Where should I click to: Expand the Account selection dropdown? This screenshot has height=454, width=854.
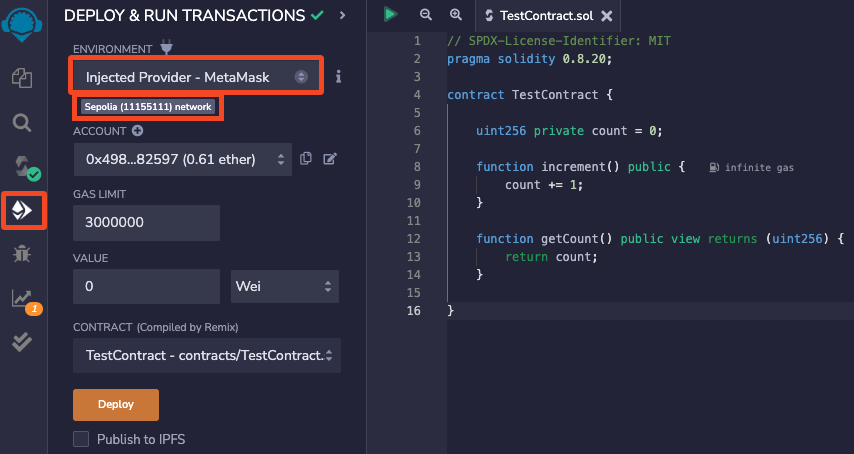pos(181,159)
